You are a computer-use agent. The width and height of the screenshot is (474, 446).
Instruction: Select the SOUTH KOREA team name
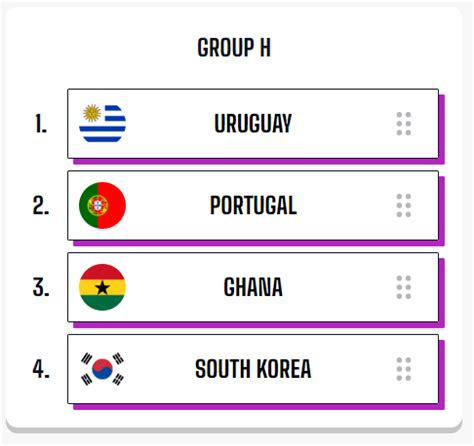tap(253, 369)
